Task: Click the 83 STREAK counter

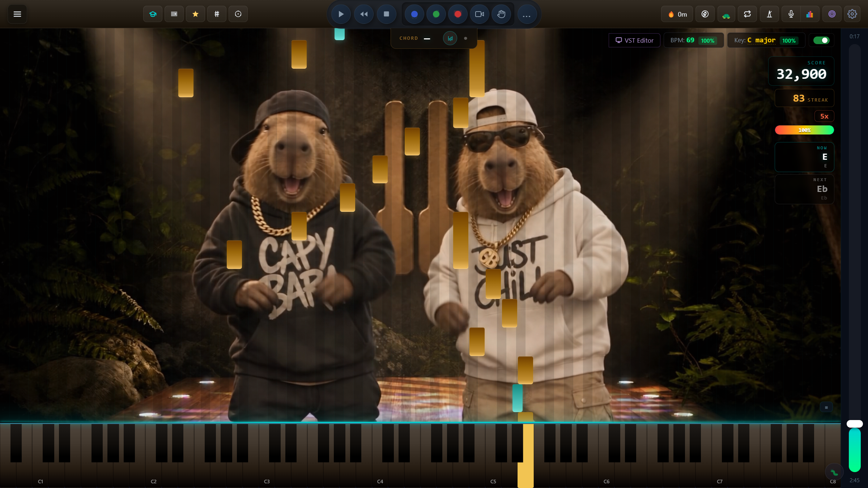Action: [804, 98]
